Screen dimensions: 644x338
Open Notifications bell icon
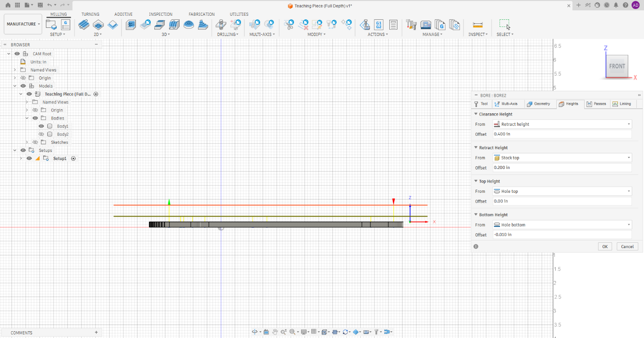[616, 5]
